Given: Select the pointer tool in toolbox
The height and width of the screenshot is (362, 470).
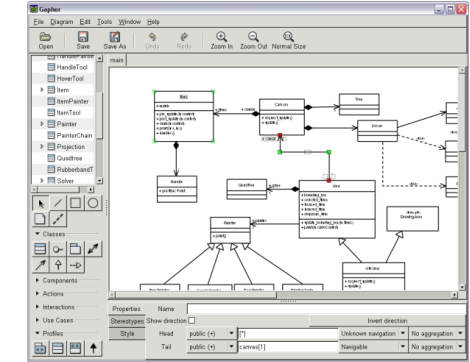Looking at the screenshot, I should [x=41, y=203].
